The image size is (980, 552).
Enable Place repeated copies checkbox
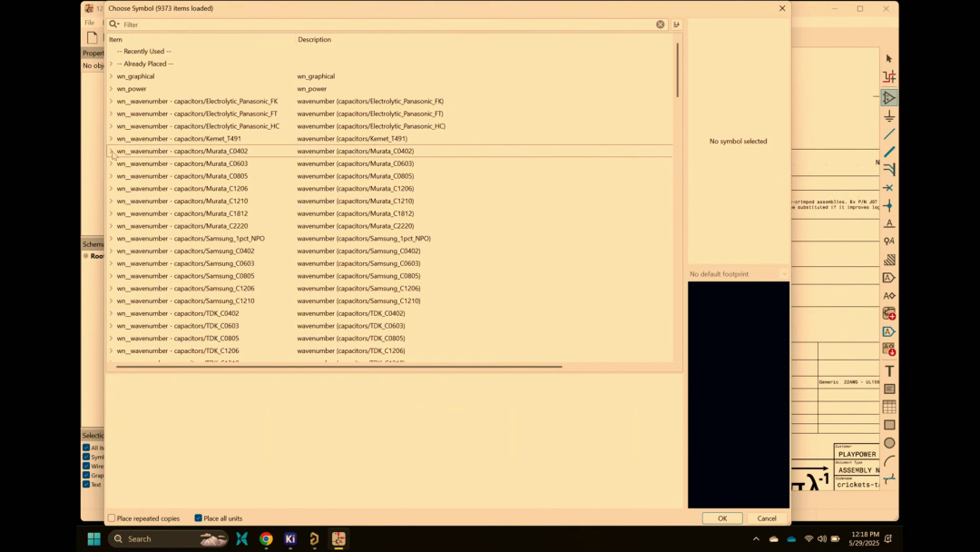112,518
